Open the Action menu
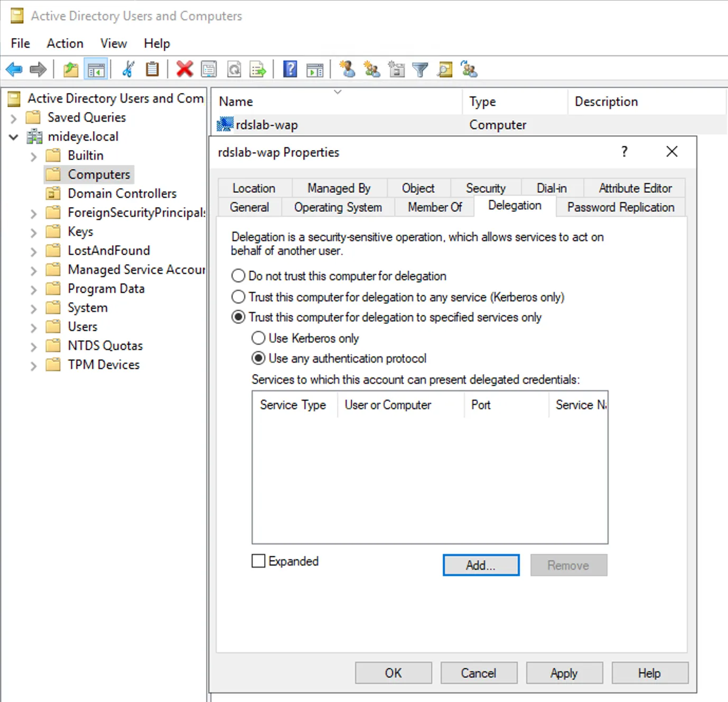This screenshot has height=702, width=728. [x=64, y=43]
